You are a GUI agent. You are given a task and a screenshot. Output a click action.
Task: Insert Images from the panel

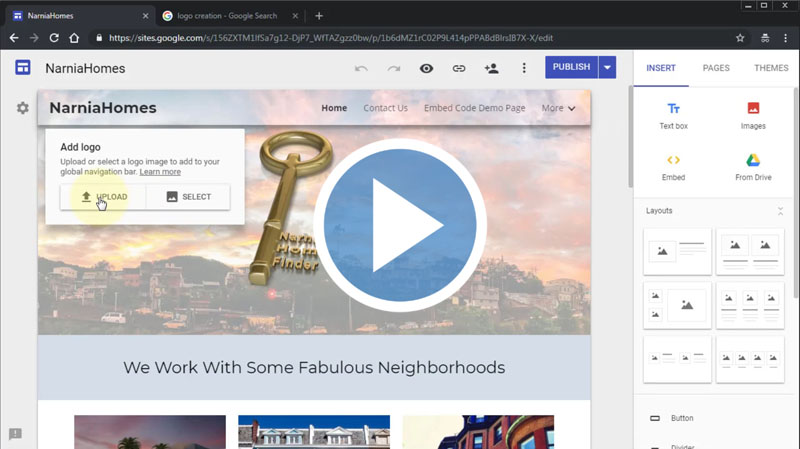[x=753, y=115]
